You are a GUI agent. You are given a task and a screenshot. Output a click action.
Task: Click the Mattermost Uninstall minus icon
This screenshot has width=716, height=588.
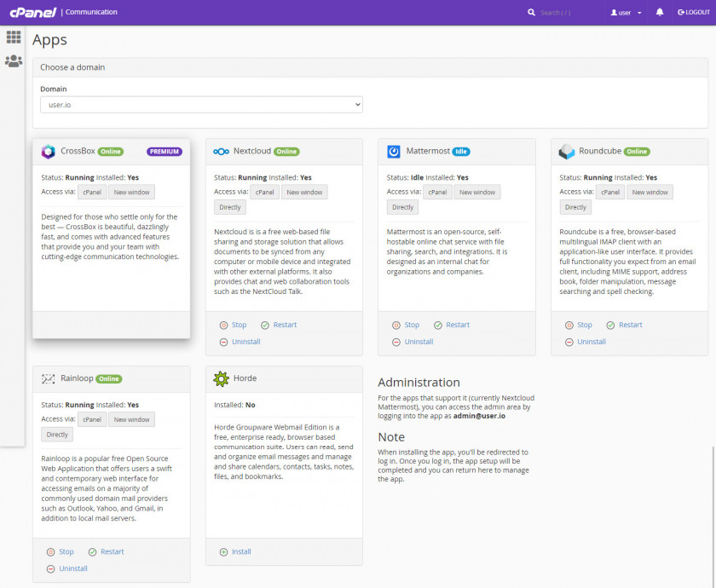396,342
